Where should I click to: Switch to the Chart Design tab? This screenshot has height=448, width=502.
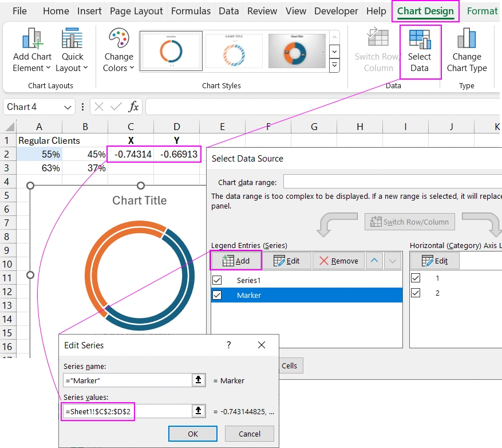coord(425,10)
